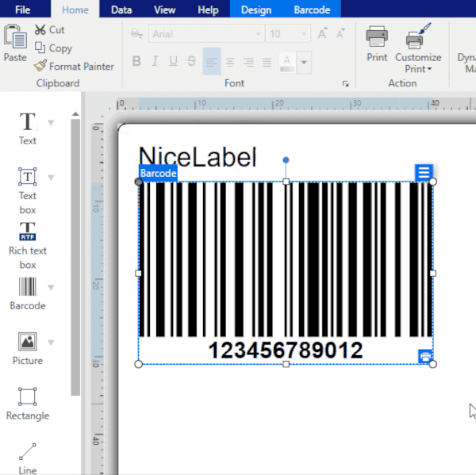
Task: Open the Help tab
Action: (208, 10)
